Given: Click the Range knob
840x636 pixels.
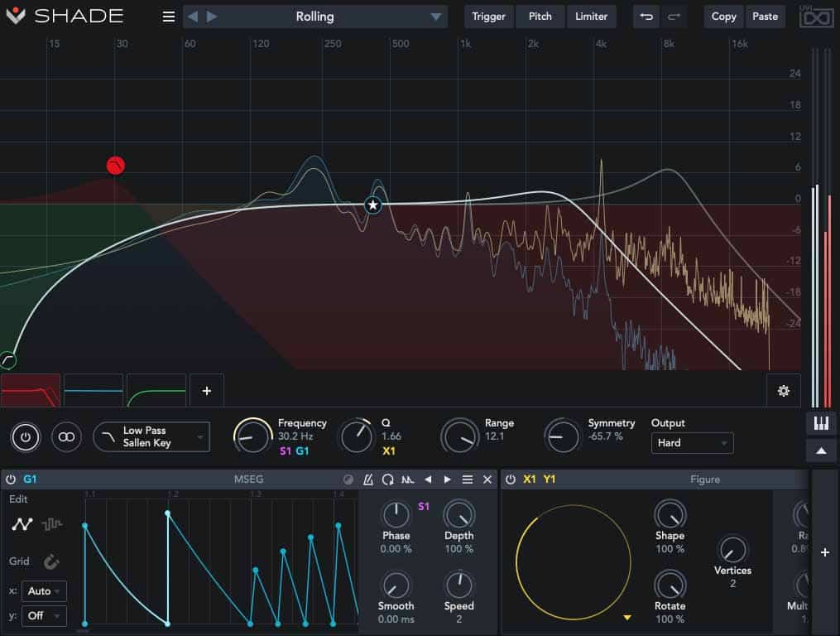Looking at the screenshot, I should (459, 436).
